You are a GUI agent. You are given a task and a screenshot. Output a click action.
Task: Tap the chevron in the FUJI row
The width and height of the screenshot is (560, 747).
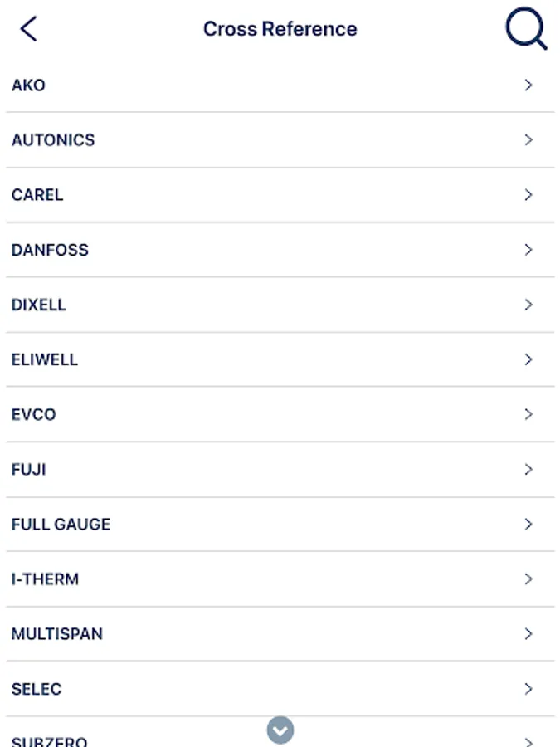(x=528, y=470)
